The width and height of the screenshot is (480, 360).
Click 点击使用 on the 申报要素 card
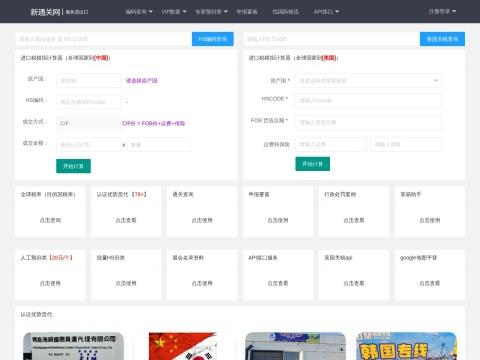(x=278, y=220)
